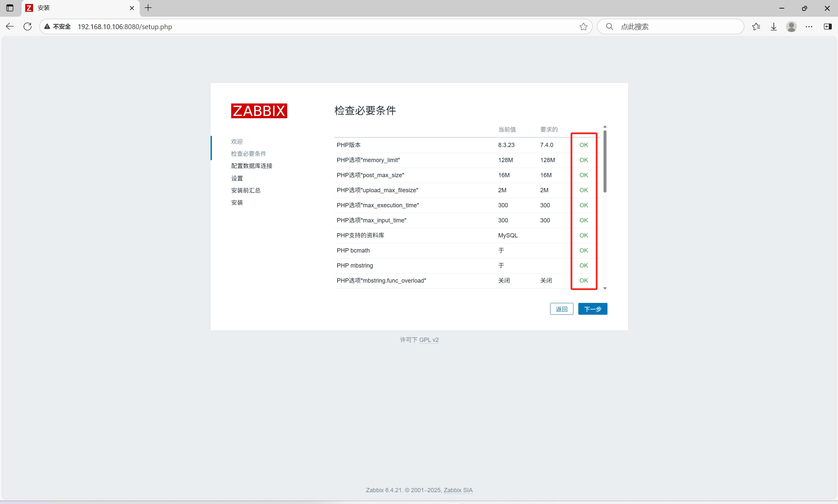Click the mbstring.func_overload row label
This screenshot has width=838, height=504.
click(x=381, y=280)
